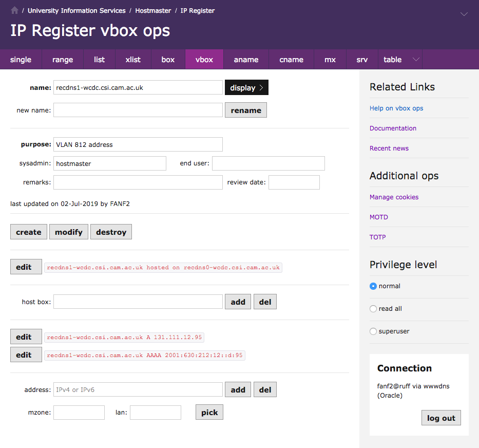Select the read all privilege level
479x448 pixels.
[373, 309]
